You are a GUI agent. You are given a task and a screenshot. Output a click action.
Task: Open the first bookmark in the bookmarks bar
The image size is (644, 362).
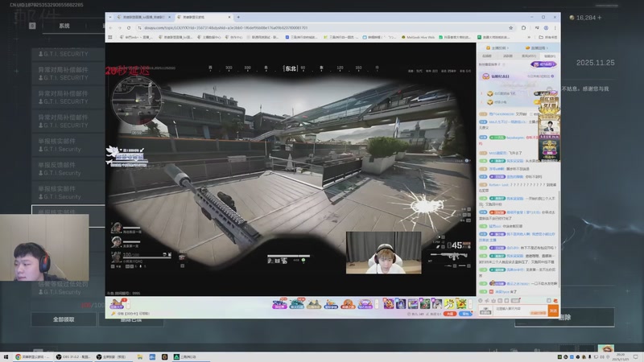[x=134, y=37]
